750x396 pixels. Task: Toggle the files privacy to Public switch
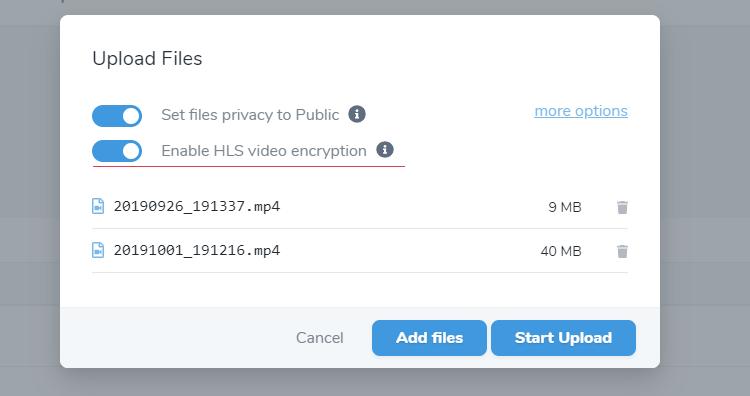tap(117, 116)
